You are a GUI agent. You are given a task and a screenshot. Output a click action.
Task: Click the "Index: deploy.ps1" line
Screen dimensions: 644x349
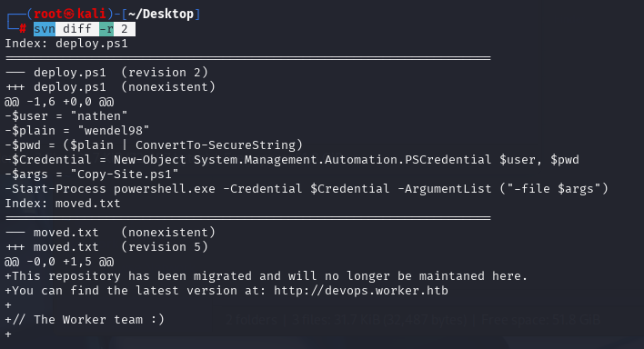click(66, 44)
